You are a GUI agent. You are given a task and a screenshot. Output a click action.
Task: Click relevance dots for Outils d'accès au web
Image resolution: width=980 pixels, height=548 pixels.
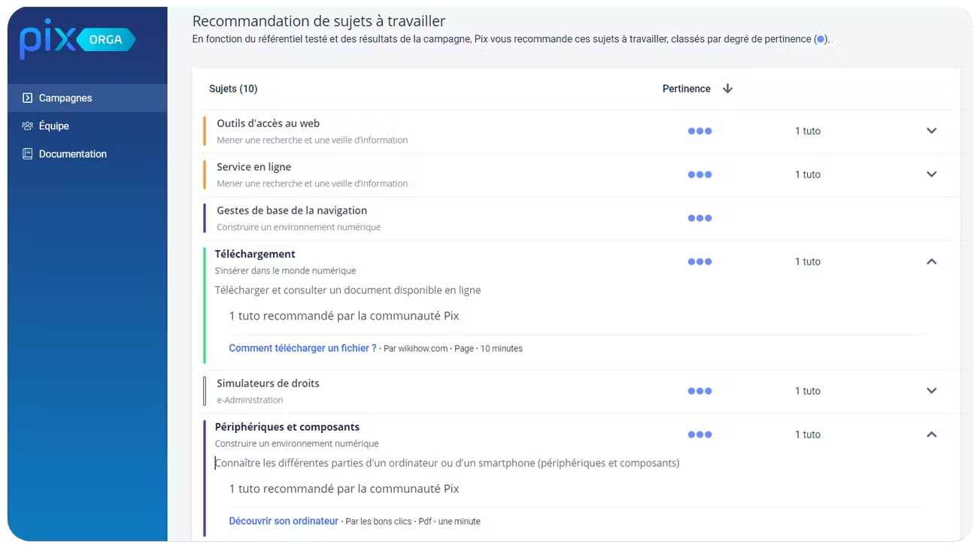[x=699, y=131]
